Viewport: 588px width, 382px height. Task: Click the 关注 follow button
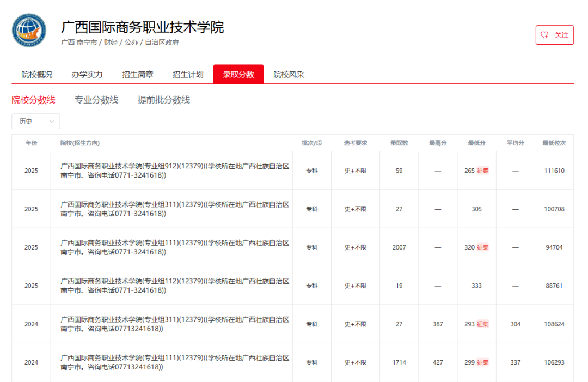click(x=554, y=35)
